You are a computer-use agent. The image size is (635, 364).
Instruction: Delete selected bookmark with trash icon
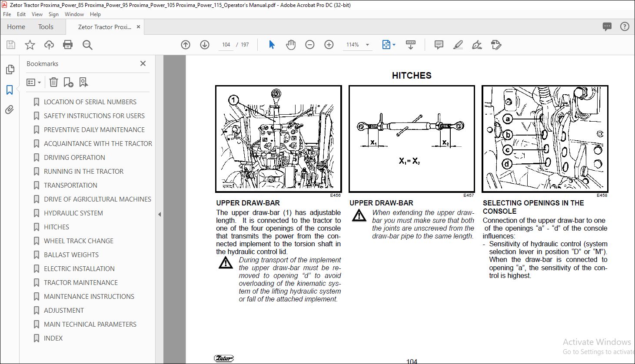pos(53,82)
